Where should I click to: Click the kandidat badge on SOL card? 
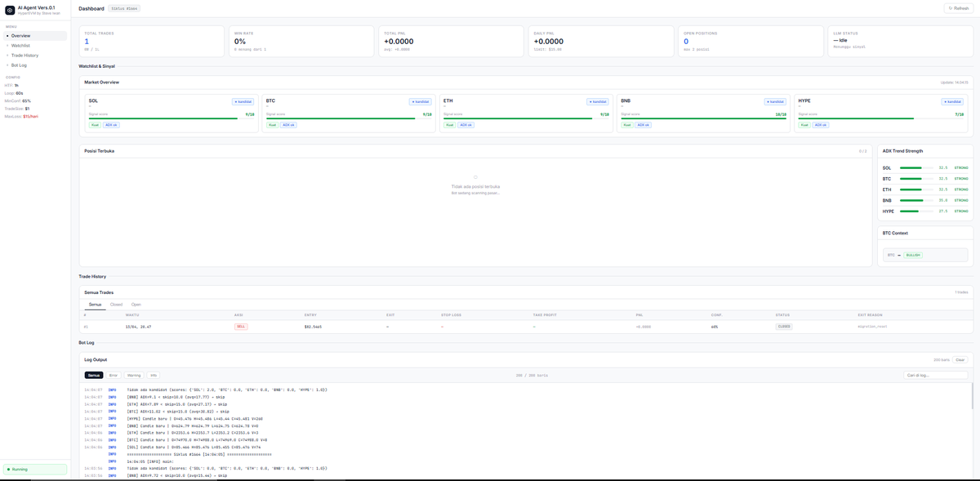tap(243, 102)
